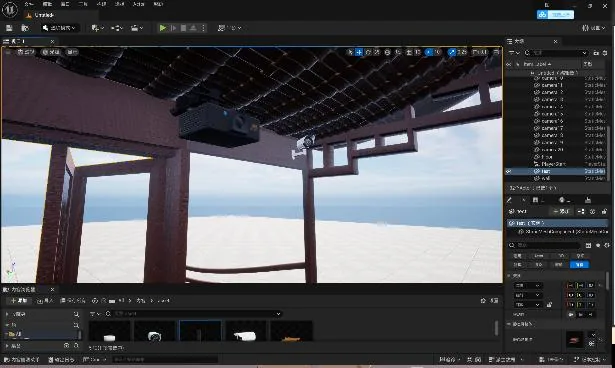Click content browser search field
Viewport: 615px width, 368px height.
[194, 314]
